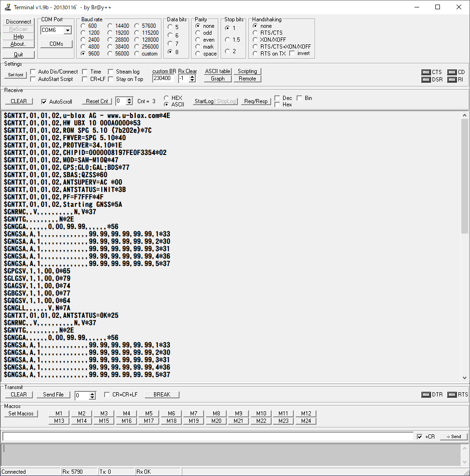Open Set Macros dialog
The width and height of the screenshot is (470, 476).
pos(21,414)
